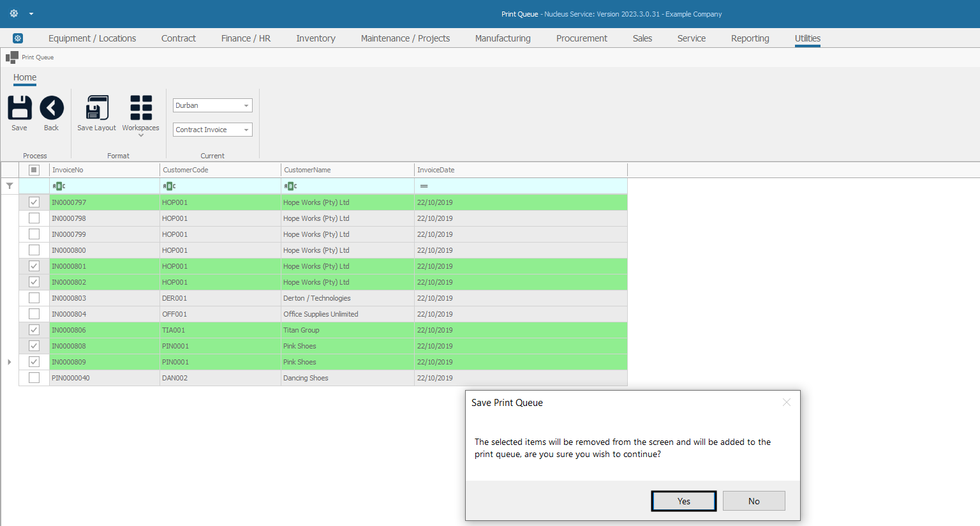Check the checkbox for invoice IN0000803
This screenshot has width=980, height=526.
[x=34, y=298]
